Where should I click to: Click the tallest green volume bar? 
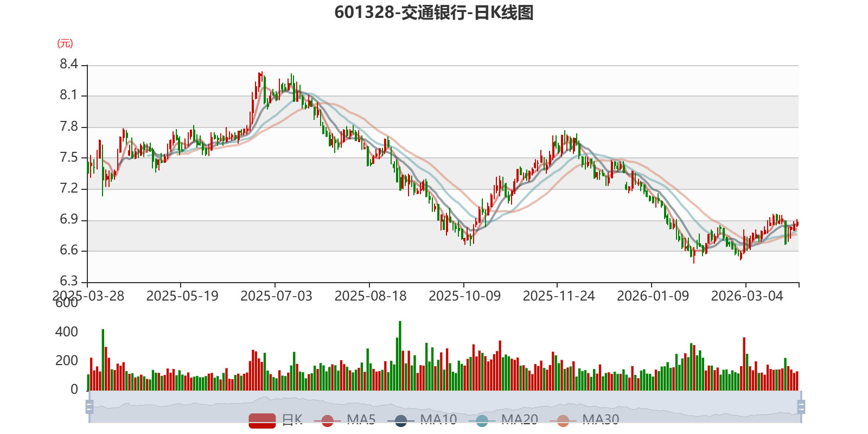coord(400,356)
